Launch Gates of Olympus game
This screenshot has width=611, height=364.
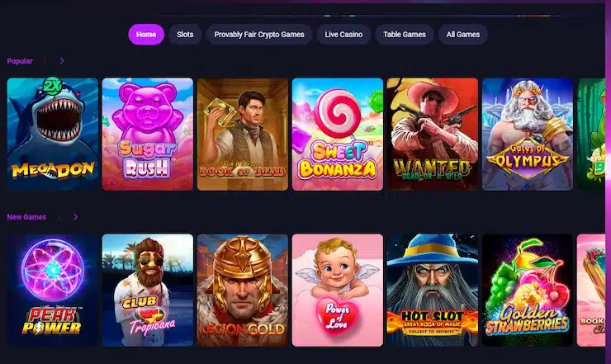(528, 134)
